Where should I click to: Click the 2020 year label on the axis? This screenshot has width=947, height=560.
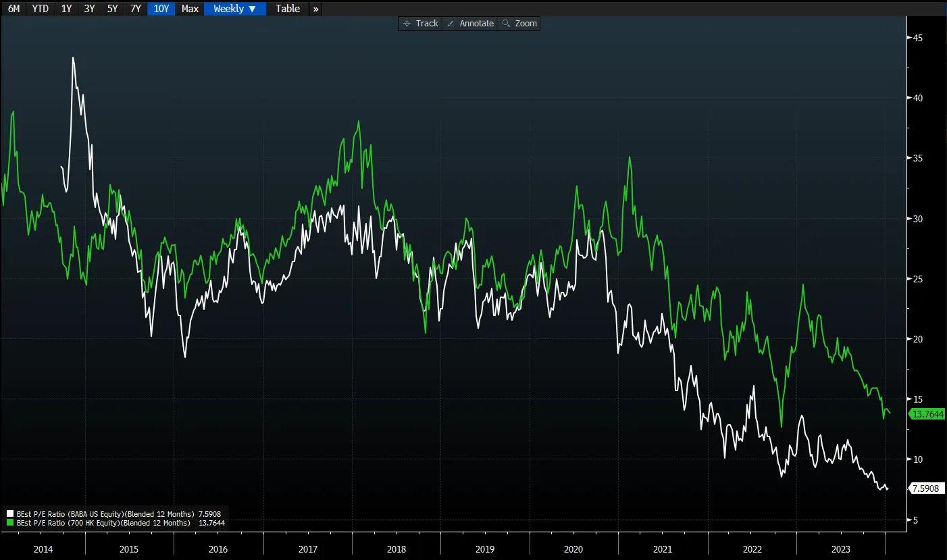click(573, 549)
